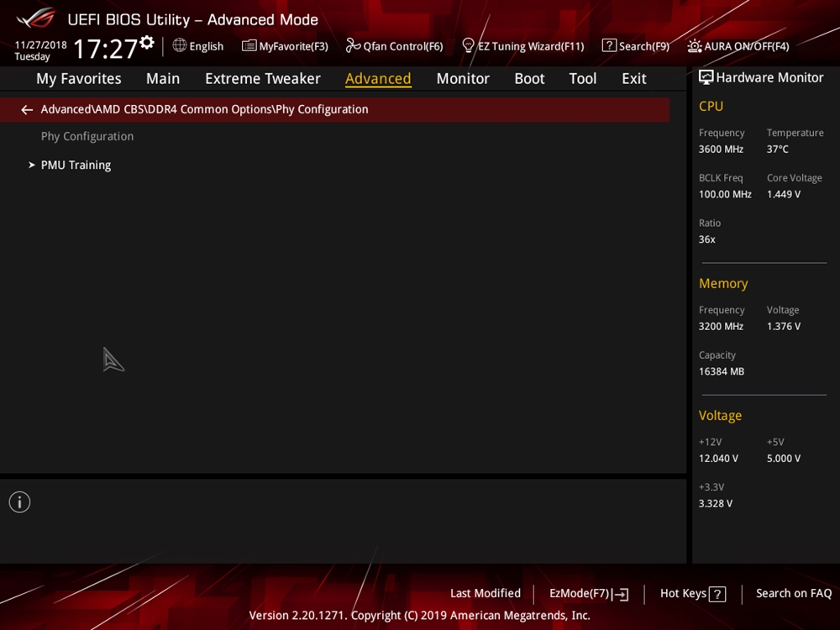Click the CPU frequency 3600 MHz value
The width and height of the screenshot is (840, 630).
click(x=721, y=150)
